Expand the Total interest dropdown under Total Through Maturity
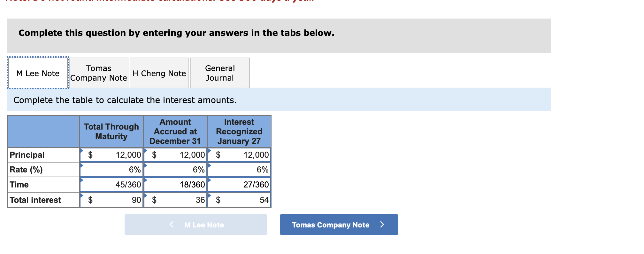This screenshot has height=254, width=644. click(x=81, y=195)
